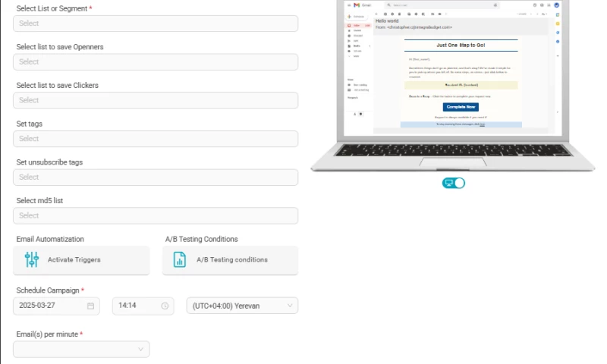Click the Email Automatization label

pos(50,239)
